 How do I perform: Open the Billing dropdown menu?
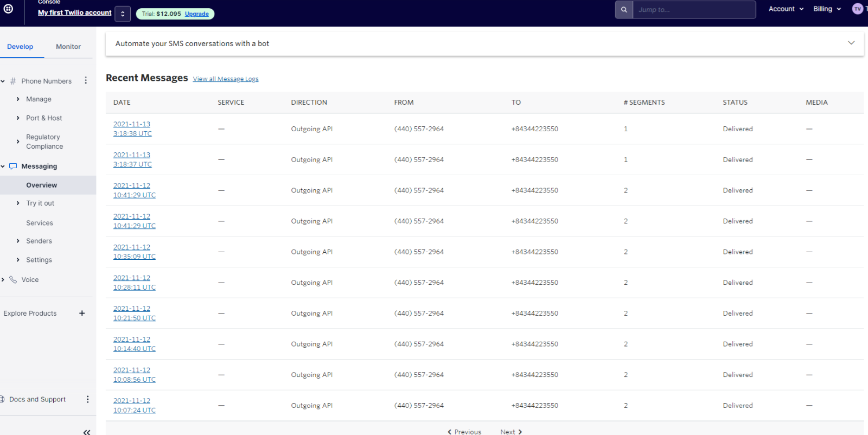click(x=827, y=9)
